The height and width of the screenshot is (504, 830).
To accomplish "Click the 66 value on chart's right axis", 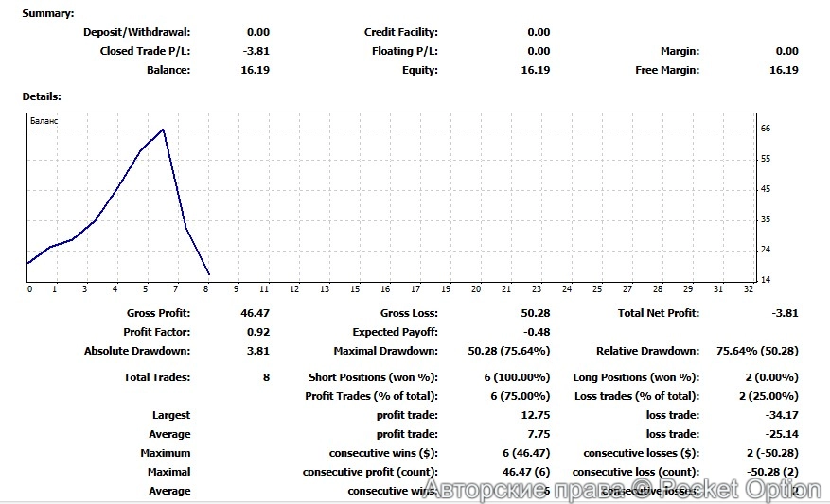I will point(766,129).
